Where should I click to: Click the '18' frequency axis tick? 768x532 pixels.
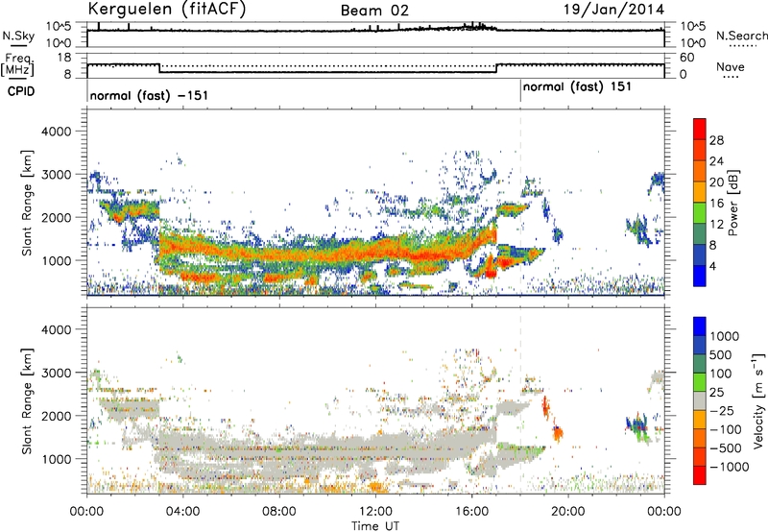point(64,58)
